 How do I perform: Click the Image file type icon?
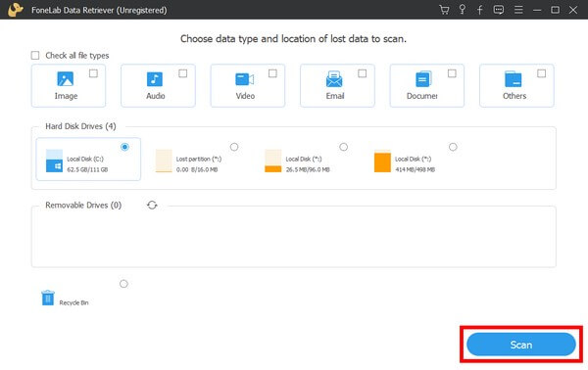(x=66, y=79)
